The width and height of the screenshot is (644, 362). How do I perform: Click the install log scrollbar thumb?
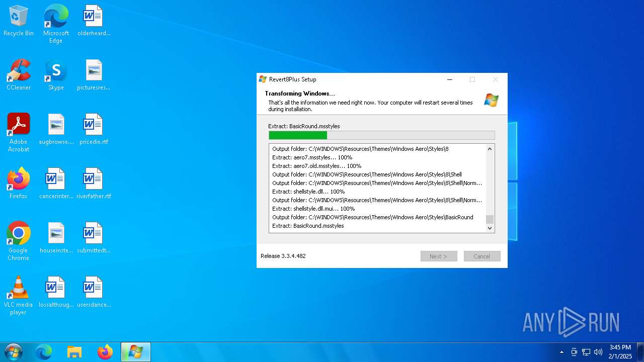click(x=490, y=219)
